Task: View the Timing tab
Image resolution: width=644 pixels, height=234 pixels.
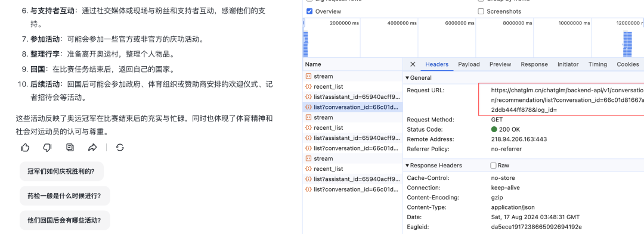Action: pos(597,64)
